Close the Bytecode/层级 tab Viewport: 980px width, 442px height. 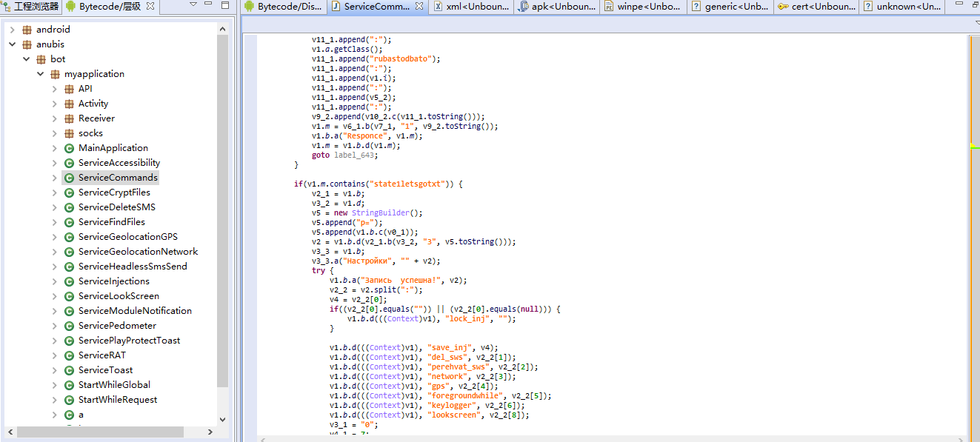click(x=150, y=7)
